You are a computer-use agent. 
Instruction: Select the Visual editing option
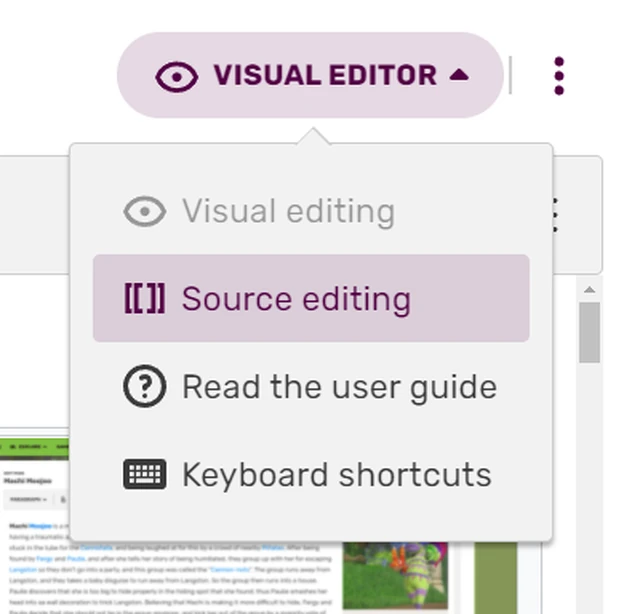288,212
